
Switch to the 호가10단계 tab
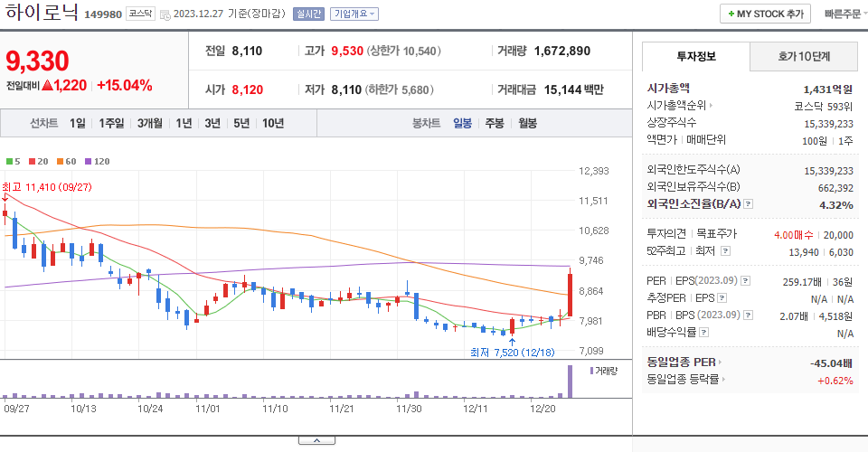(804, 56)
